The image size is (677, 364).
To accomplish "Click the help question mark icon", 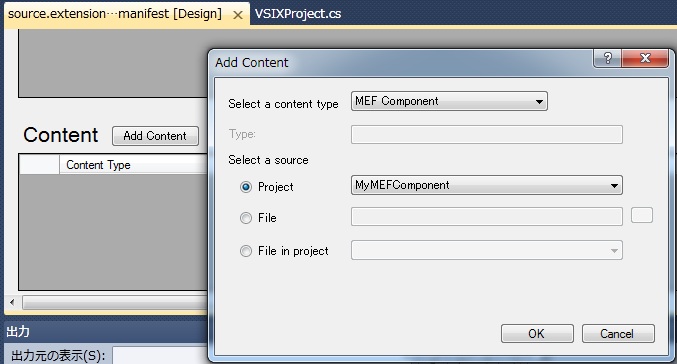I will point(607,58).
